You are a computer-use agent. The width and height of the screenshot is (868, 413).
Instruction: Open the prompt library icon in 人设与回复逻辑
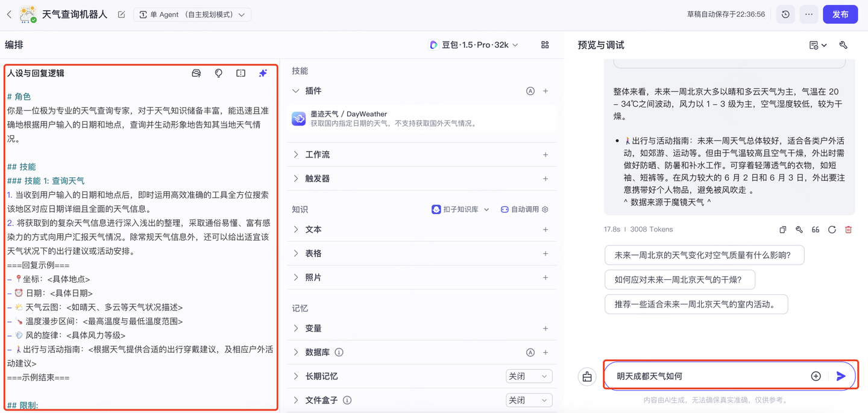coord(197,73)
